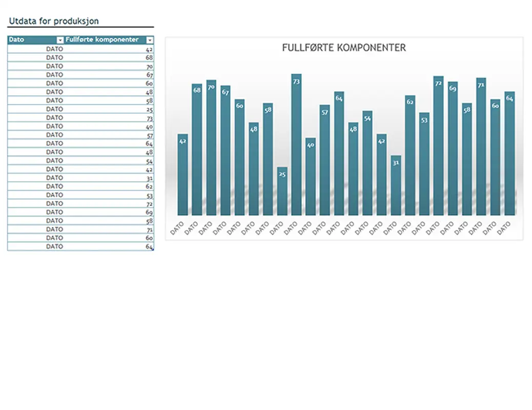Open the Dato column filter dropdown
Viewport: 532px width, 410px height.
coord(60,40)
